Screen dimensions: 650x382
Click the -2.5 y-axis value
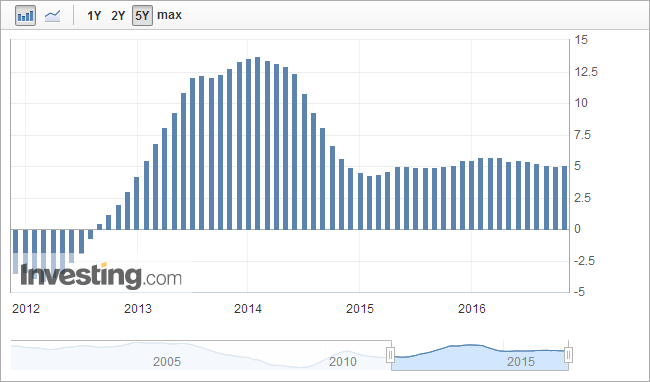click(585, 261)
